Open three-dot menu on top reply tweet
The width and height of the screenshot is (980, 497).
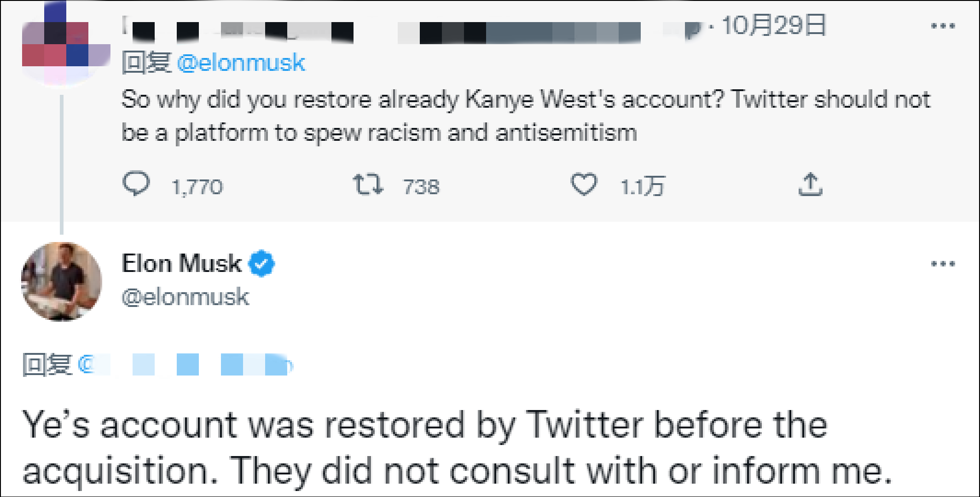[943, 26]
